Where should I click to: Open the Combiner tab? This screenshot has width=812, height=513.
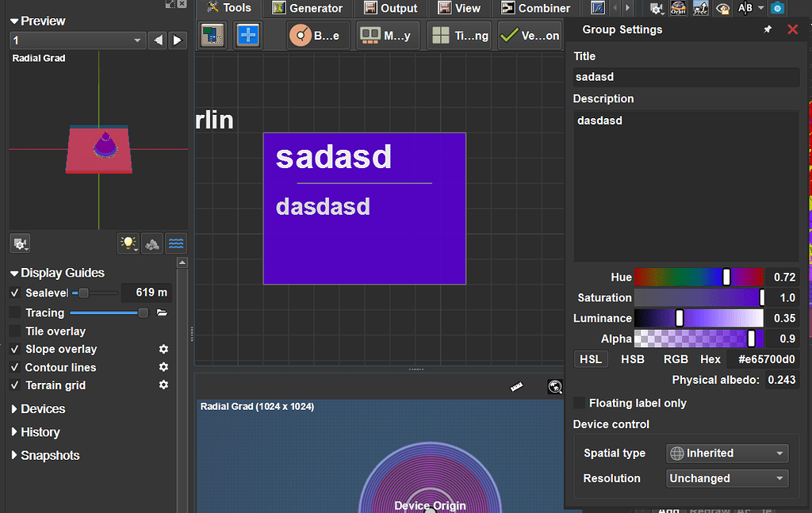coord(535,8)
